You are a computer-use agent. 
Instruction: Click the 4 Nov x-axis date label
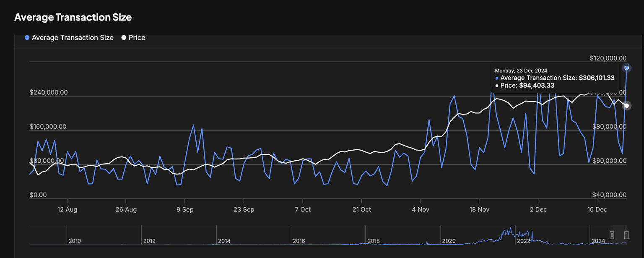(421, 209)
